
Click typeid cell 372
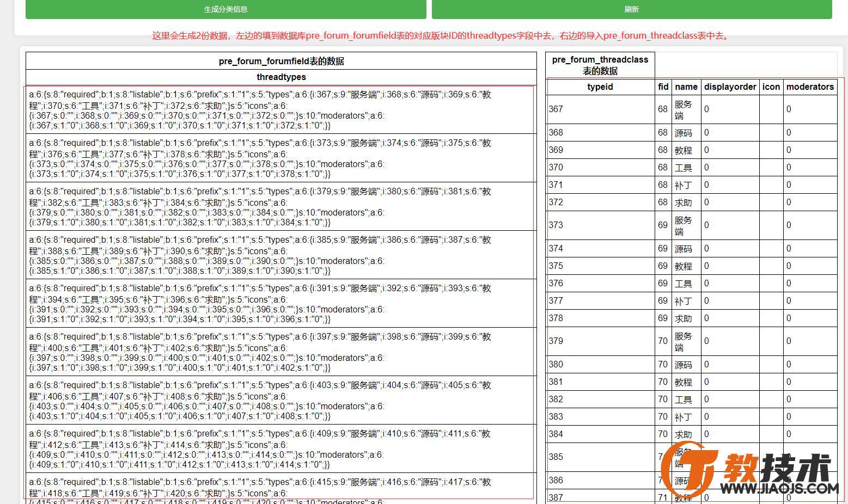[x=600, y=202]
